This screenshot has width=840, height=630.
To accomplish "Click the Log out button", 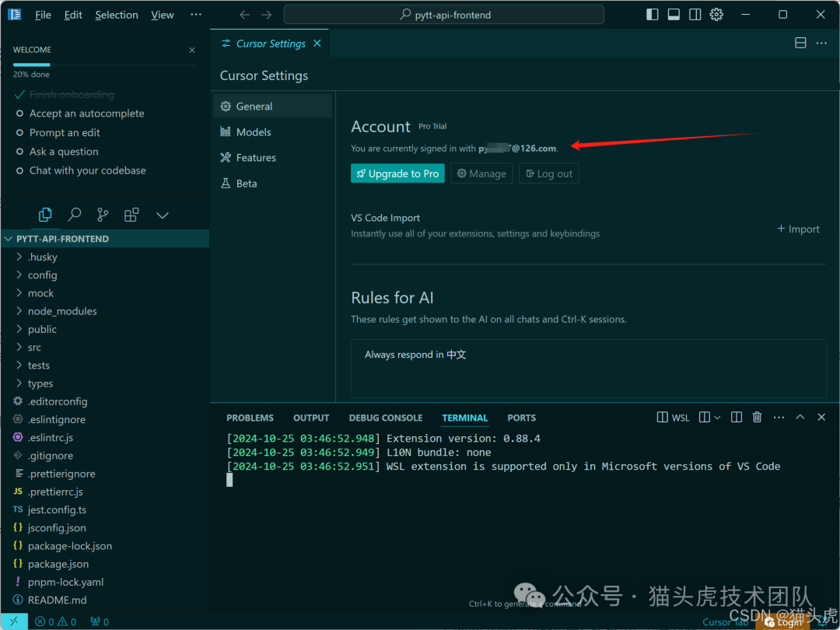I will [549, 173].
